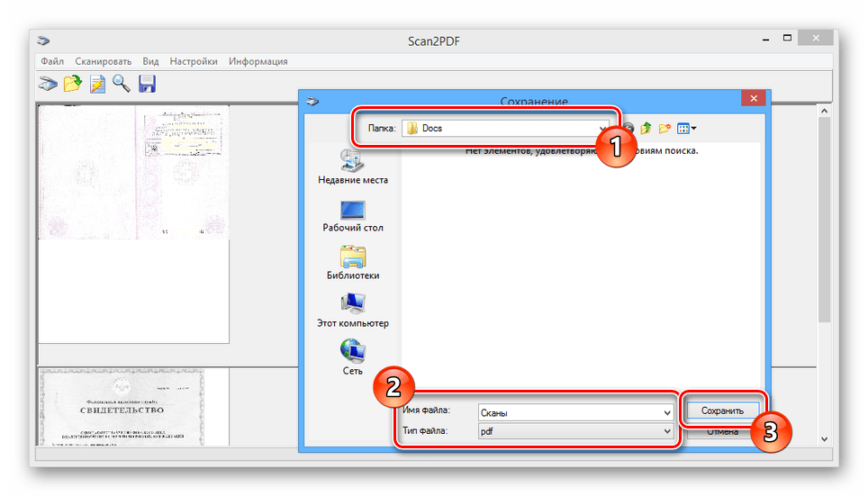Select Этот компьютер in the sidebar
Viewport: 868px width, 496px height.
click(353, 311)
